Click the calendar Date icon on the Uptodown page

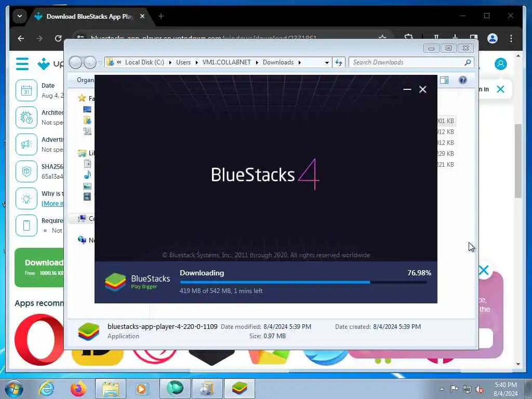tap(26, 90)
